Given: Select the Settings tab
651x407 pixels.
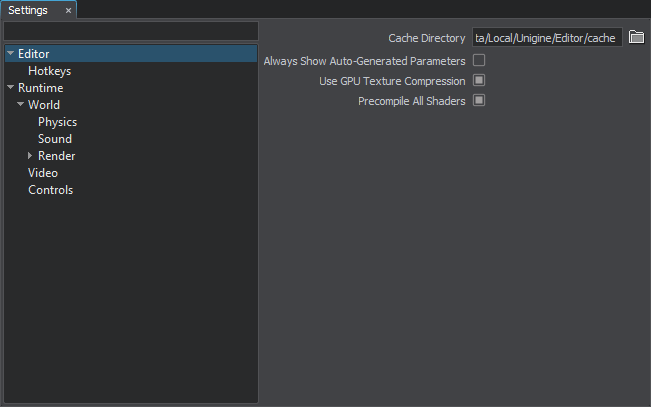Looking at the screenshot, I should tap(28, 10).
